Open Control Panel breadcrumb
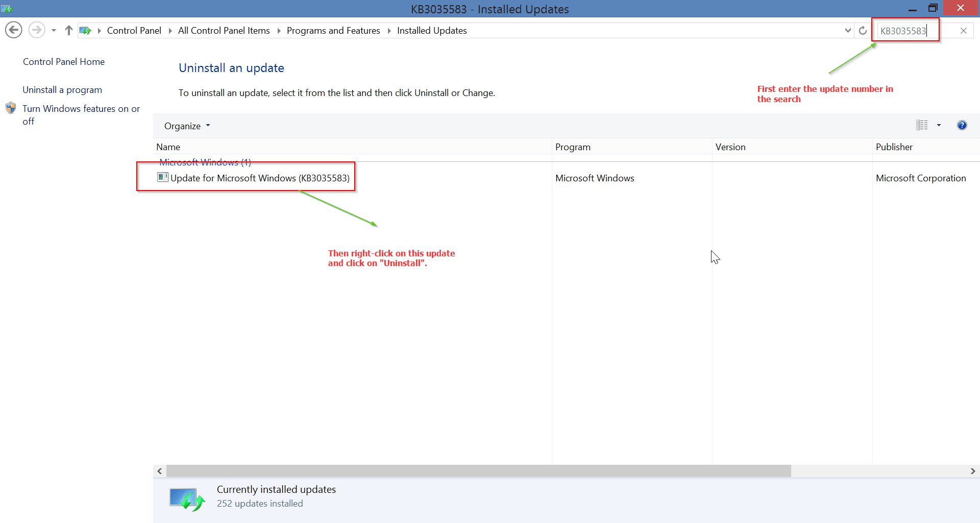980x523 pixels. pos(134,31)
